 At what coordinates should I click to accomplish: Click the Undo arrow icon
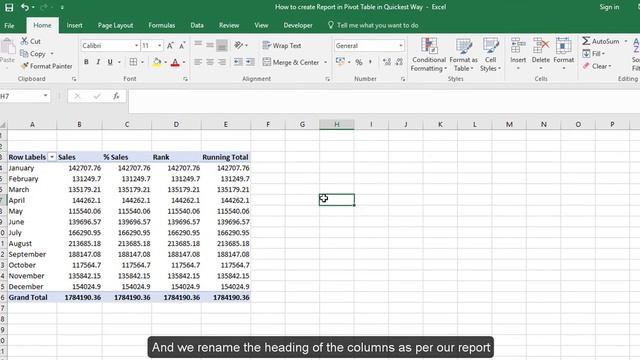25,7
